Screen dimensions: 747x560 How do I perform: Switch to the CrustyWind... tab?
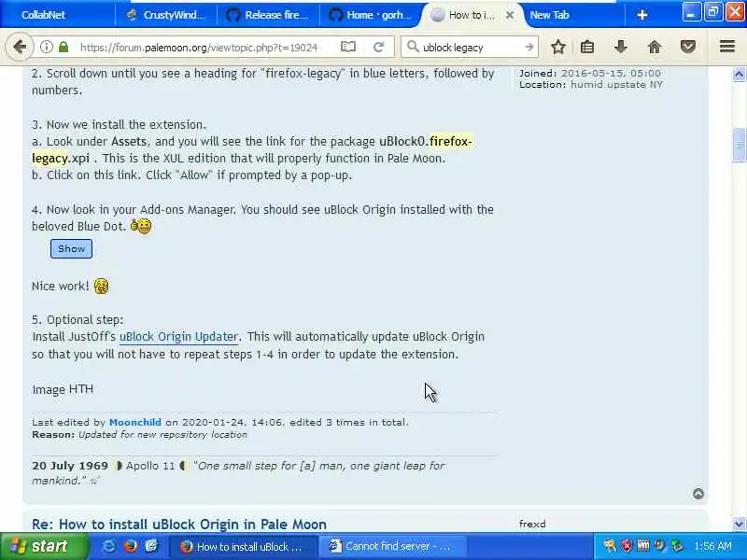click(x=167, y=15)
